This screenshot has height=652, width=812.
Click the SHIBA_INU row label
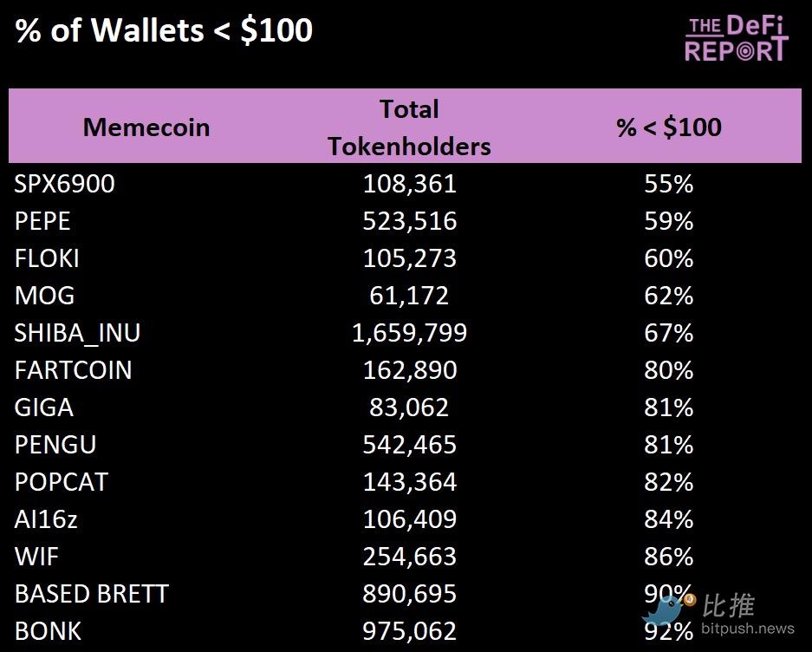pyautogui.click(x=77, y=333)
